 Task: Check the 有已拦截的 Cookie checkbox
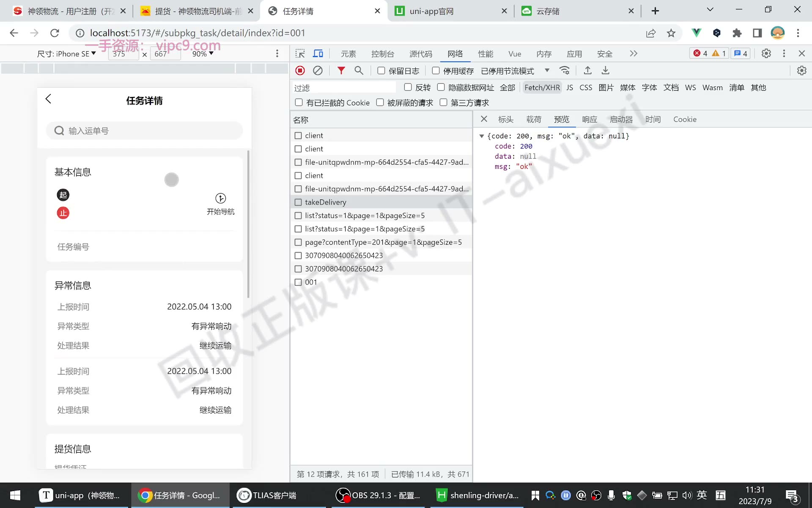[299, 102]
